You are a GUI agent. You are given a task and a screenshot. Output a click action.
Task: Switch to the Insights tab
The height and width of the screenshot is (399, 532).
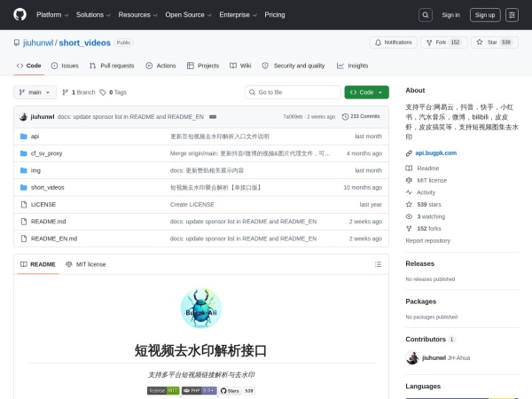(x=352, y=66)
